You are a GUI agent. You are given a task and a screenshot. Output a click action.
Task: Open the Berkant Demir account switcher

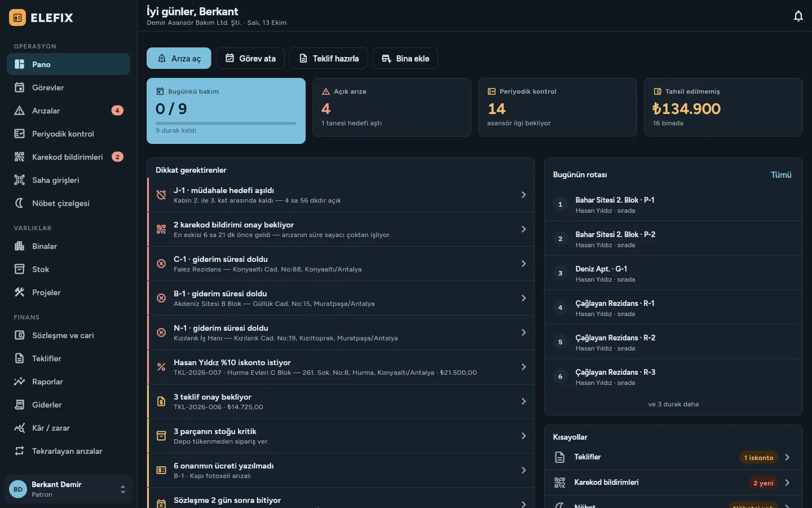click(x=68, y=489)
